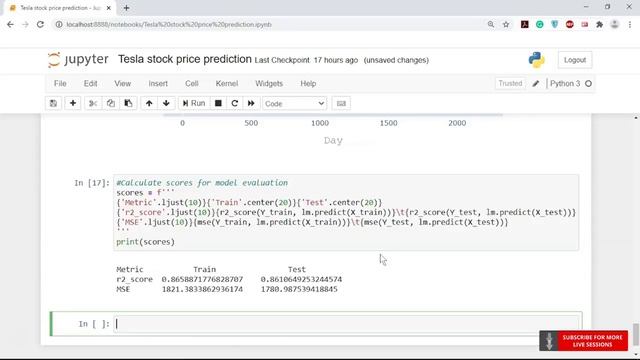Click the browser address bar URL
Image resolution: width=640 pixels, height=360 pixels.
point(169,24)
